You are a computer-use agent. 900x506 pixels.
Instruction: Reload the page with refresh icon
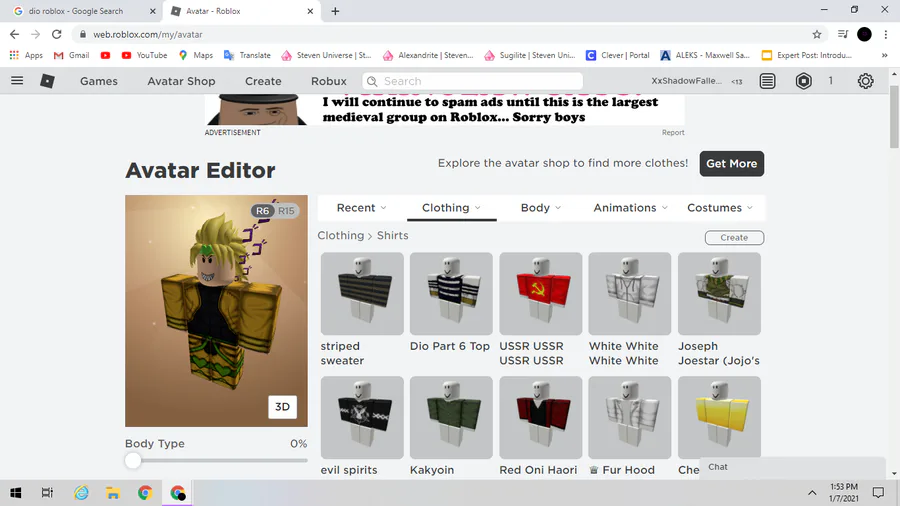click(56, 34)
